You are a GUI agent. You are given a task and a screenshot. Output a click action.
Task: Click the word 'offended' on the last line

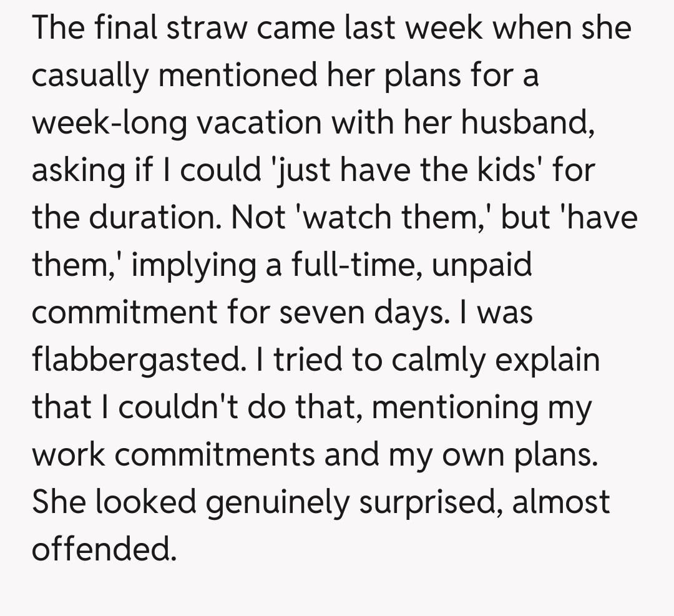coord(100,549)
